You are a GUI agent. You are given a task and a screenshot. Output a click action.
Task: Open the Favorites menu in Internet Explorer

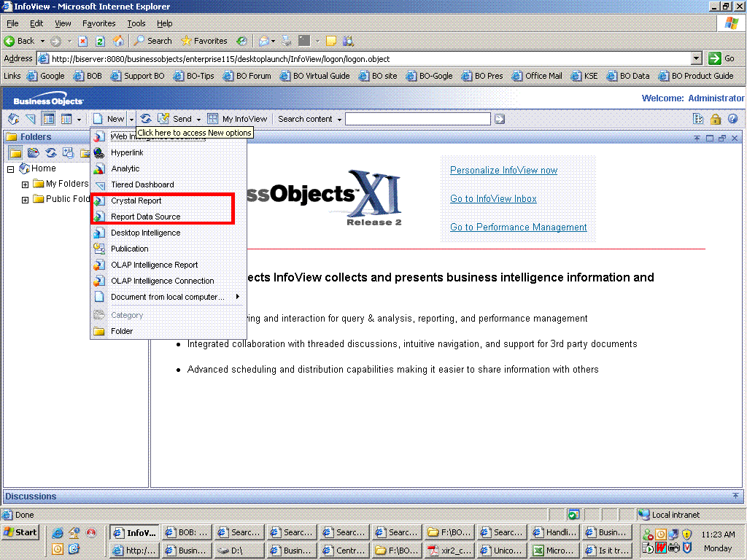pos(98,23)
